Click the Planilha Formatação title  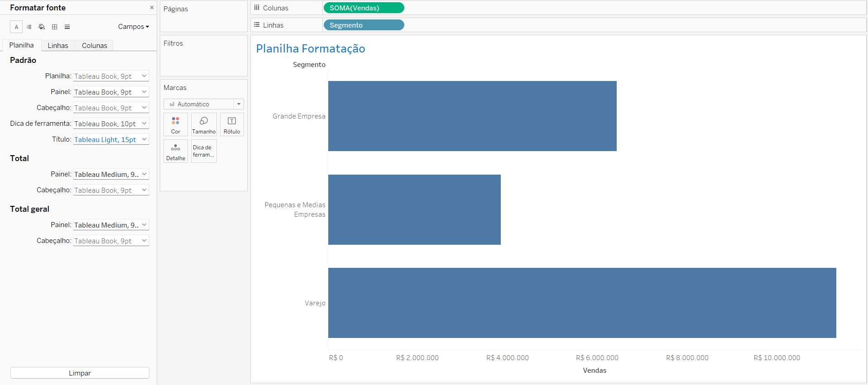[311, 48]
